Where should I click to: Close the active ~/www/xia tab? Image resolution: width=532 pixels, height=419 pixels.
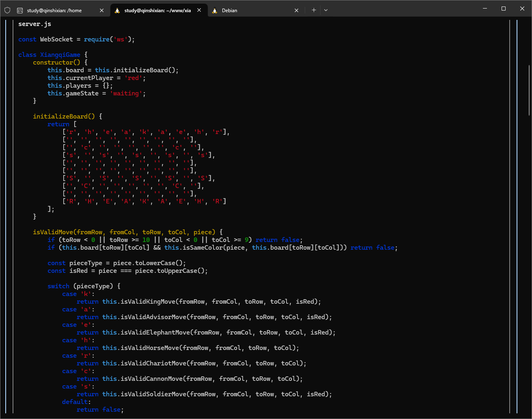[199, 10]
